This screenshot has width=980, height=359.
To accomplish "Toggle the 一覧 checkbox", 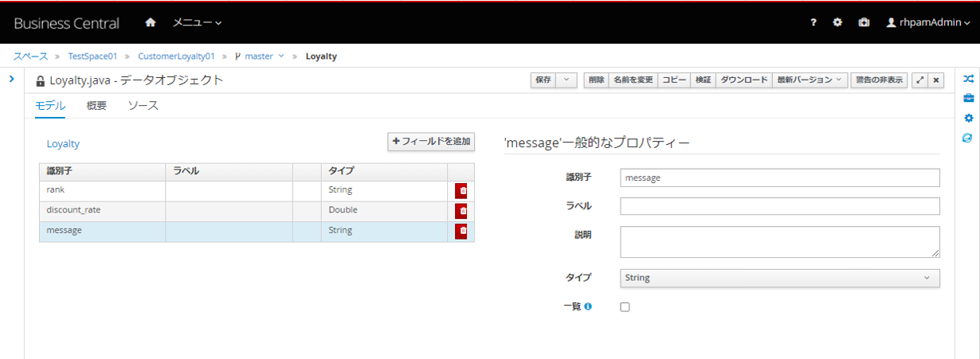I will coord(625,307).
